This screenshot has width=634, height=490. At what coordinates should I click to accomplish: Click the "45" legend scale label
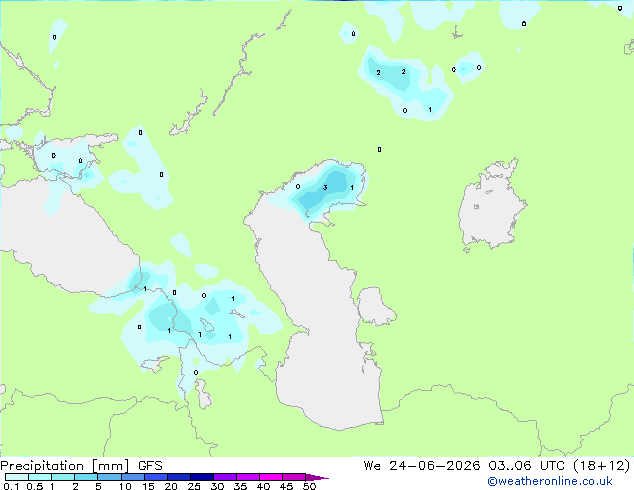pos(286,486)
